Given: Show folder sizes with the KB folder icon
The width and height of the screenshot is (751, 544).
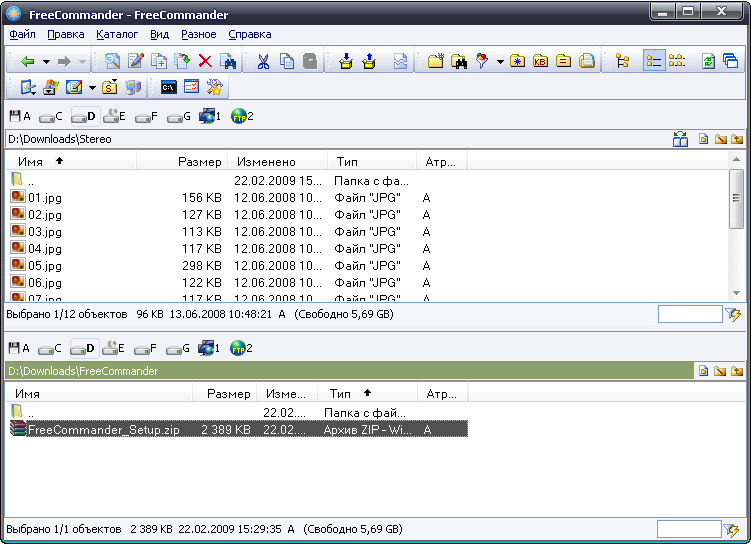Looking at the screenshot, I should click(x=540, y=61).
